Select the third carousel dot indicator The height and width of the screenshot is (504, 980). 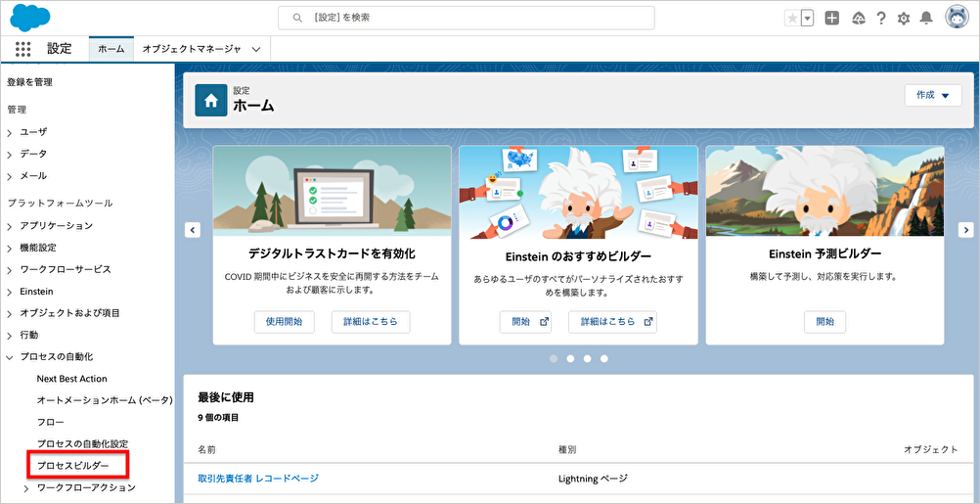click(588, 359)
